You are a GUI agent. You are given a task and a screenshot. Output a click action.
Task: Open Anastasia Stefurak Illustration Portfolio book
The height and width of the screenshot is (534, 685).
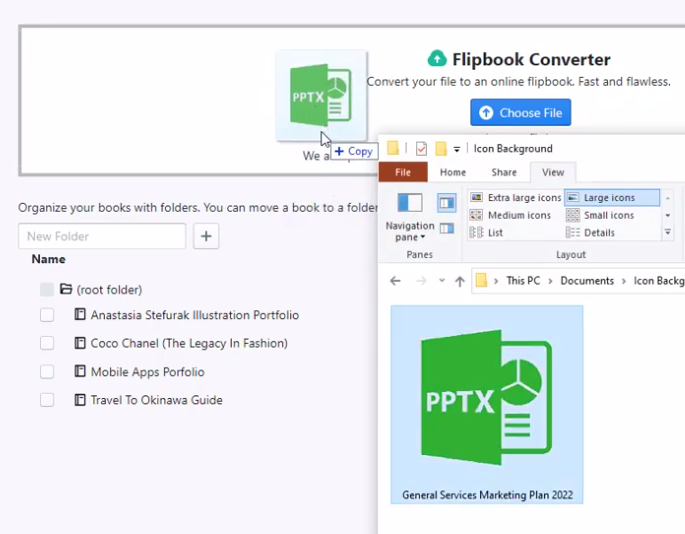(195, 315)
